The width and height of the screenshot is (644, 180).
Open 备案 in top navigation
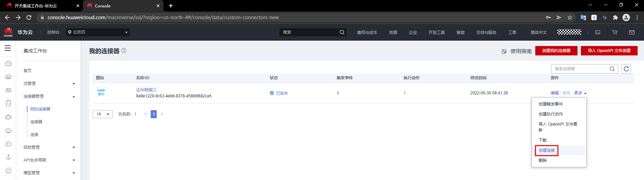[460, 33]
